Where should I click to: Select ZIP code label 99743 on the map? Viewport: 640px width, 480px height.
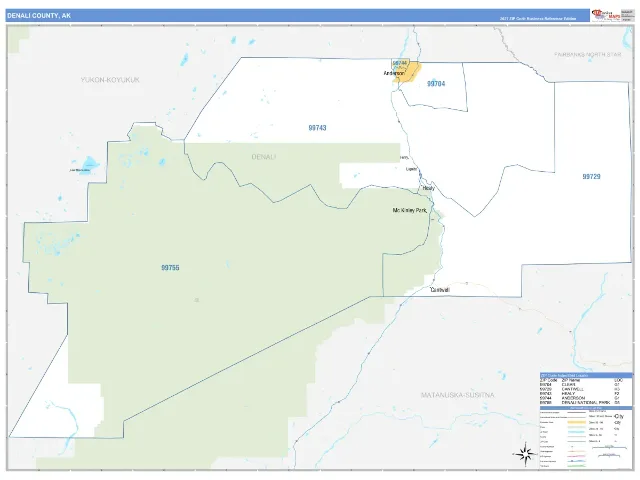pyautogui.click(x=317, y=128)
